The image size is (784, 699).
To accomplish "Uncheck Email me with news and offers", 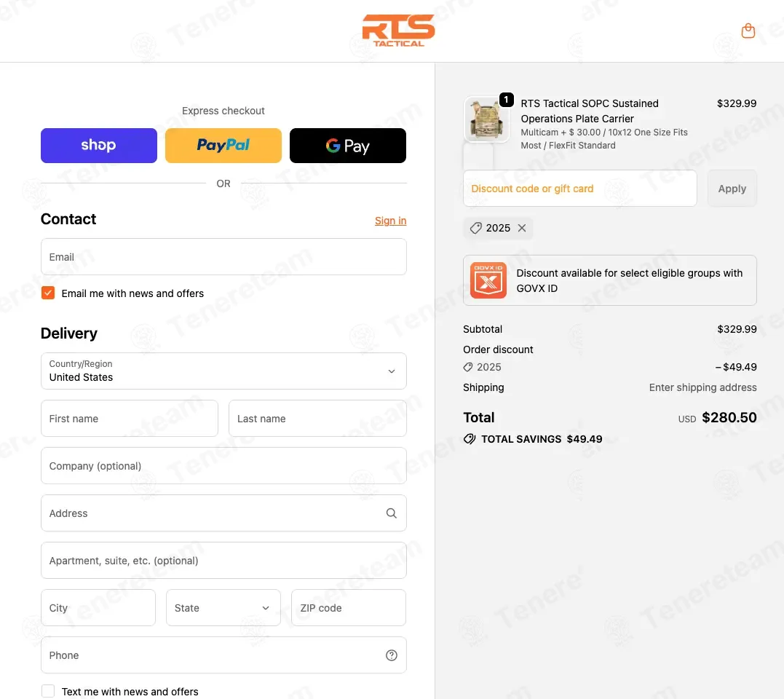I will [48, 293].
